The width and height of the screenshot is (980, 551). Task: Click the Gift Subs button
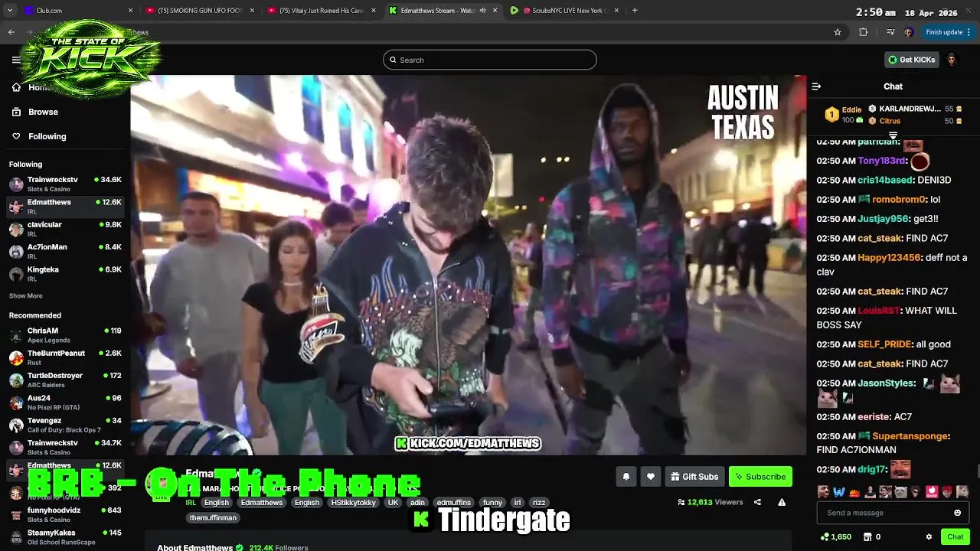point(694,477)
